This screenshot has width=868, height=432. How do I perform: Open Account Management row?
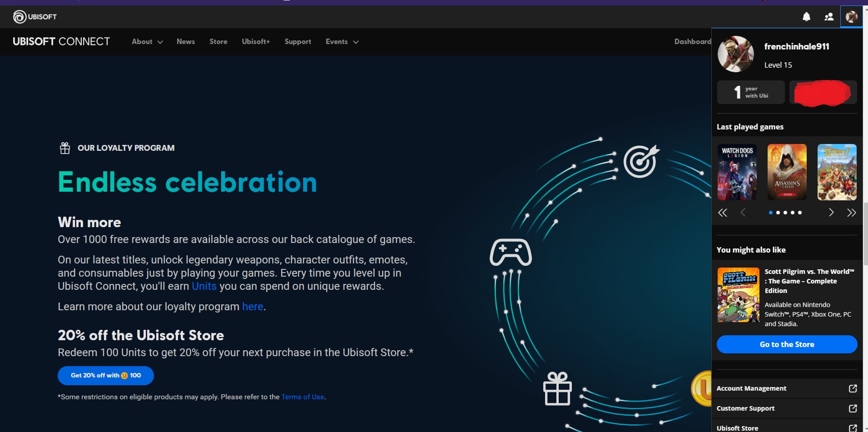click(787, 388)
